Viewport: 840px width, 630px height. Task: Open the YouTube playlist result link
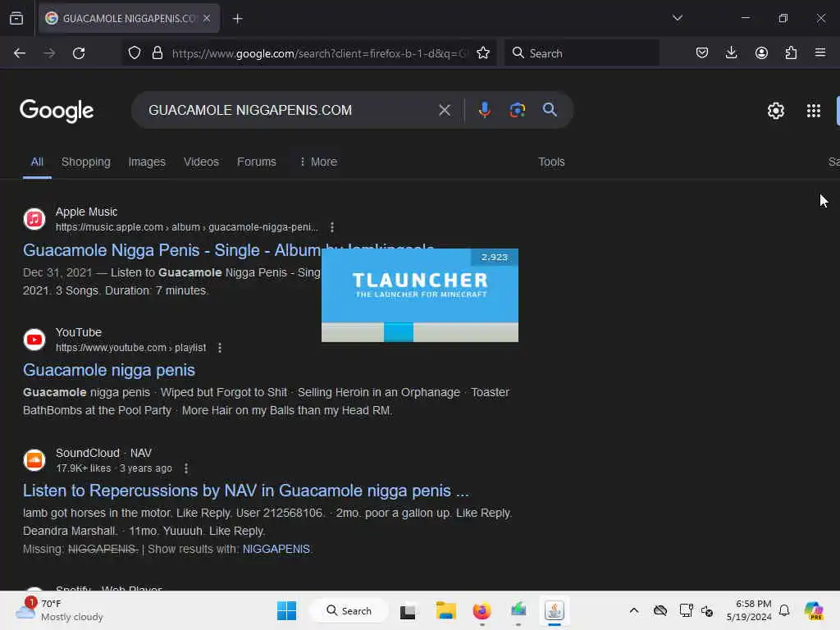tap(109, 370)
